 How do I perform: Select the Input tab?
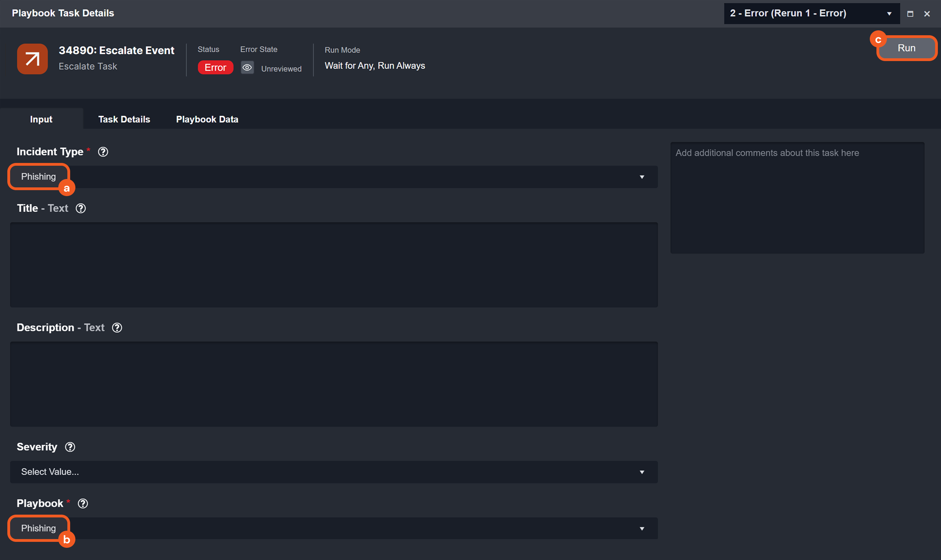click(x=41, y=119)
